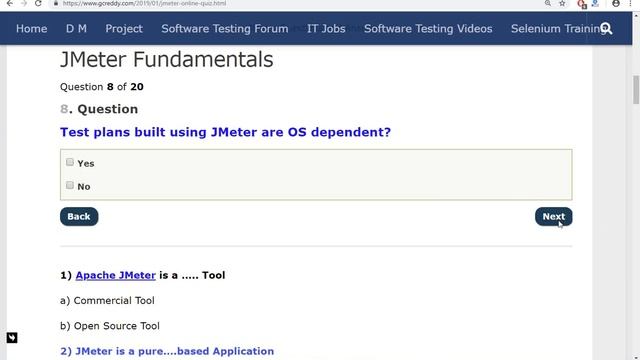This screenshot has height=360, width=640.
Task: Click the 'b) Open Source Tool' text
Action: [110, 326]
